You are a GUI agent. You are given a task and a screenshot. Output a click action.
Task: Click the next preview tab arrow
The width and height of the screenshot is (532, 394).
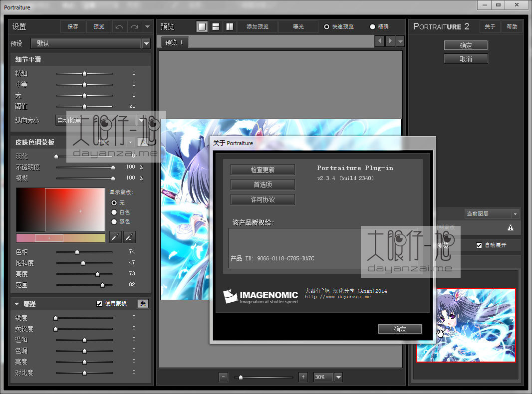[x=390, y=41]
